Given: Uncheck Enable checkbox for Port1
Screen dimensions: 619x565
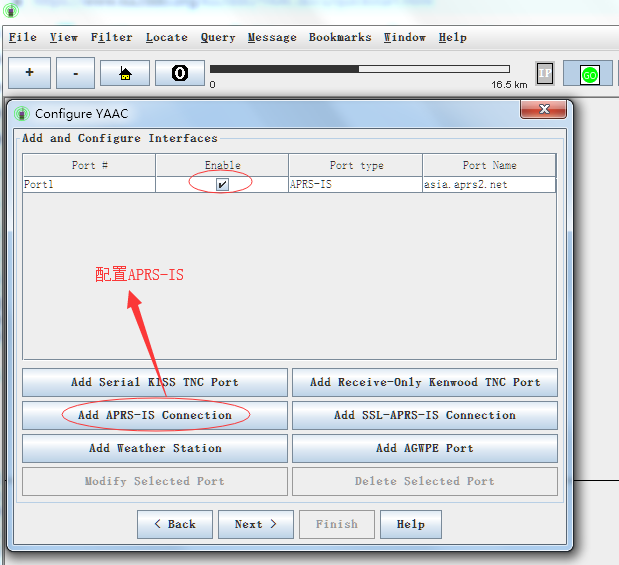Looking at the screenshot, I should click(x=222, y=185).
